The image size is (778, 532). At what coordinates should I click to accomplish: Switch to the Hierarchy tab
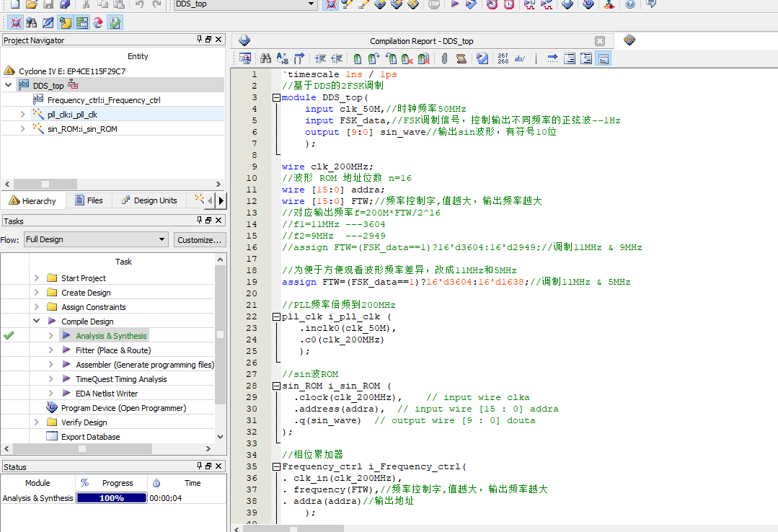[x=32, y=200]
